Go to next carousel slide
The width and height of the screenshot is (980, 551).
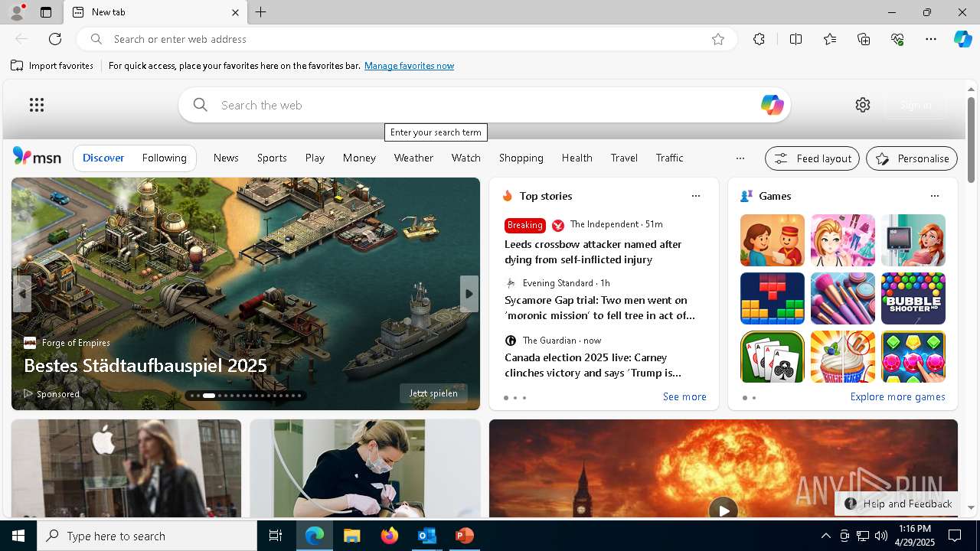(x=469, y=294)
